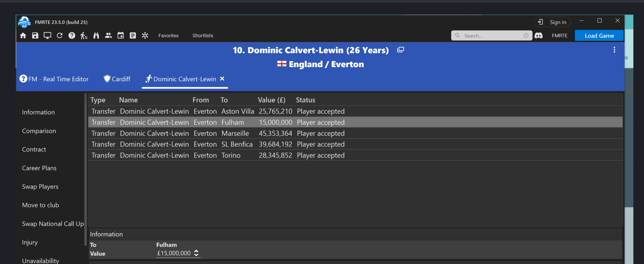Switch to the Cardiff tab

pos(117,79)
